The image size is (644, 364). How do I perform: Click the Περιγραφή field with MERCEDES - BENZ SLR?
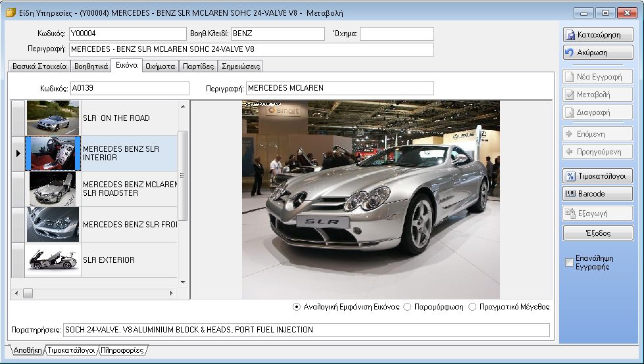coord(251,49)
